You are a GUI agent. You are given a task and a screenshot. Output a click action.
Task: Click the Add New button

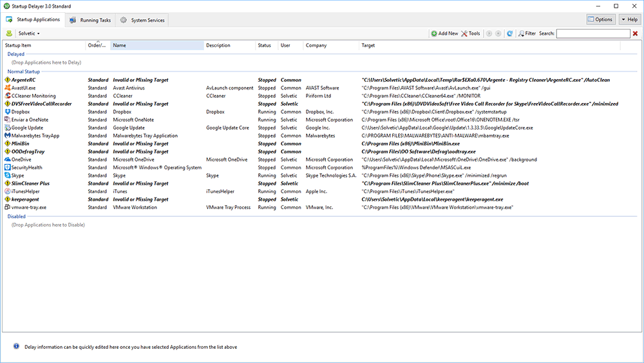tap(444, 33)
